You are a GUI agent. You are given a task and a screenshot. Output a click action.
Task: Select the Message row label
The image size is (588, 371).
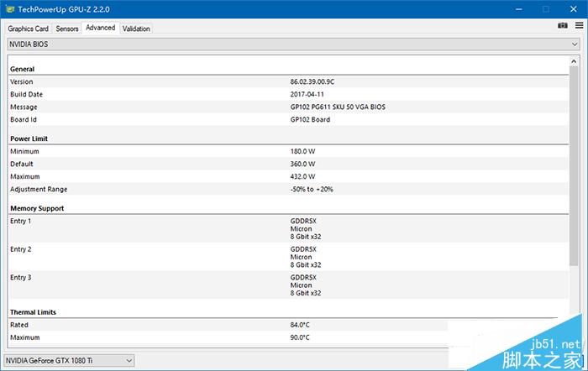24,107
